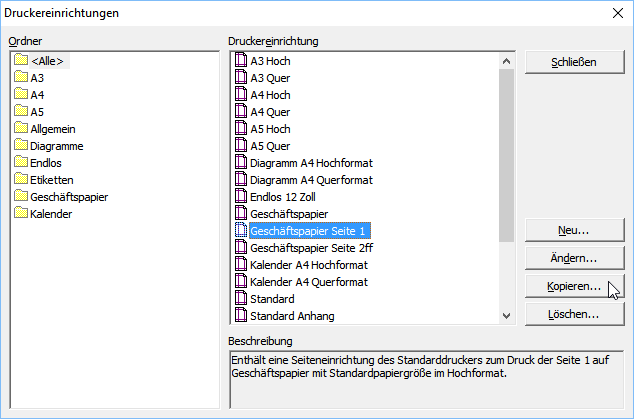The image size is (634, 419).
Task: Click the page icon for A3 Hoch
Action: point(241,60)
